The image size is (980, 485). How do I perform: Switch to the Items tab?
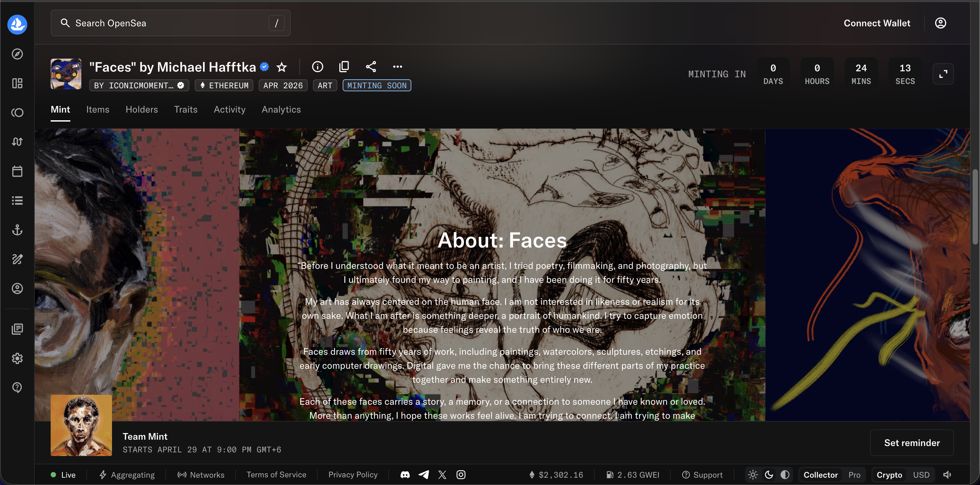[x=98, y=110]
